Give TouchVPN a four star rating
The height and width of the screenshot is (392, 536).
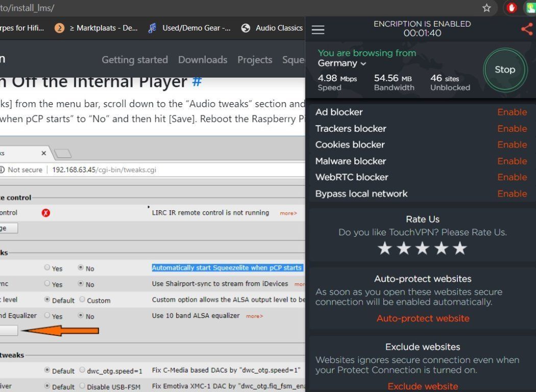tap(442, 248)
